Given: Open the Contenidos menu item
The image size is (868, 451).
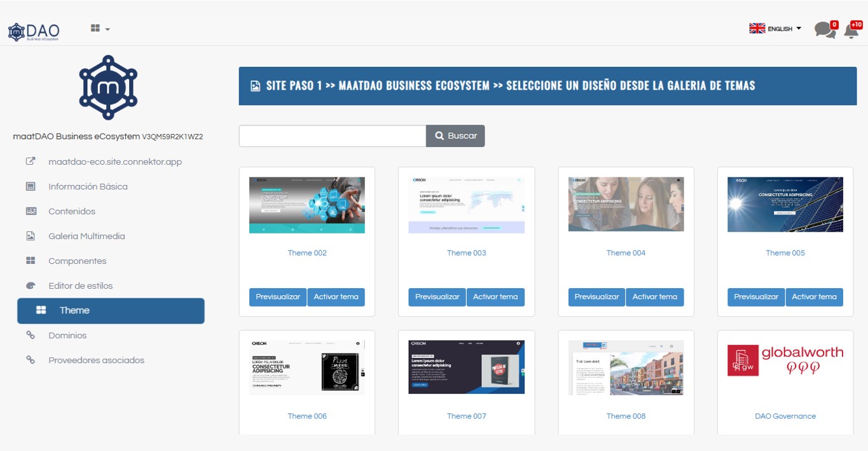Looking at the screenshot, I should coord(71,211).
